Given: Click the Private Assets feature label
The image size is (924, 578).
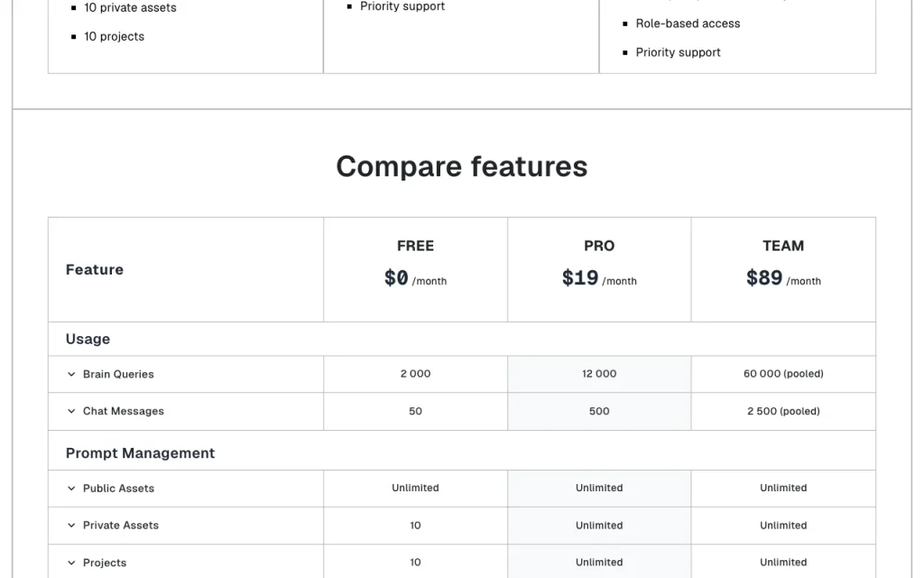Looking at the screenshot, I should coord(121,526).
